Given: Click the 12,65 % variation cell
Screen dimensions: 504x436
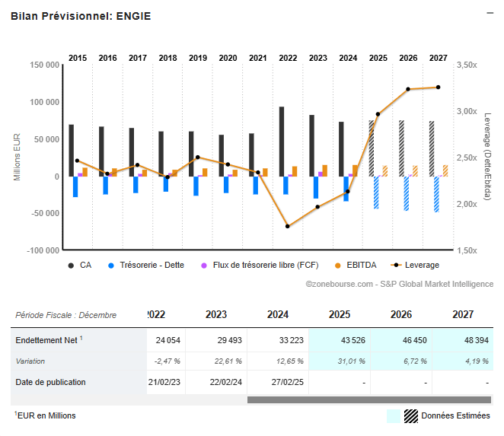Looking at the screenshot, I should pyautogui.click(x=290, y=361).
